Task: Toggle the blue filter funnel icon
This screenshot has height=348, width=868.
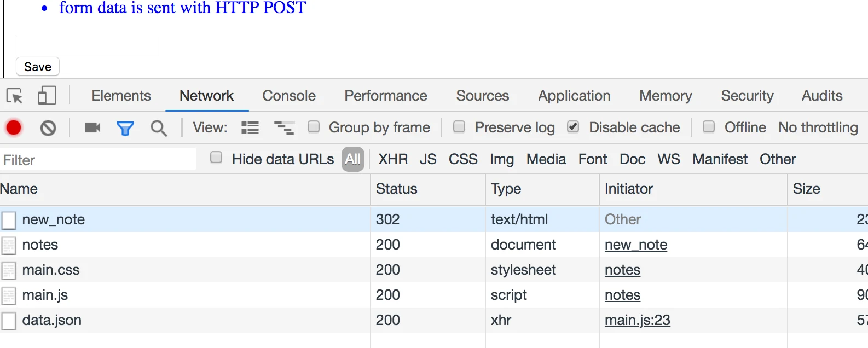Action: click(x=125, y=129)
